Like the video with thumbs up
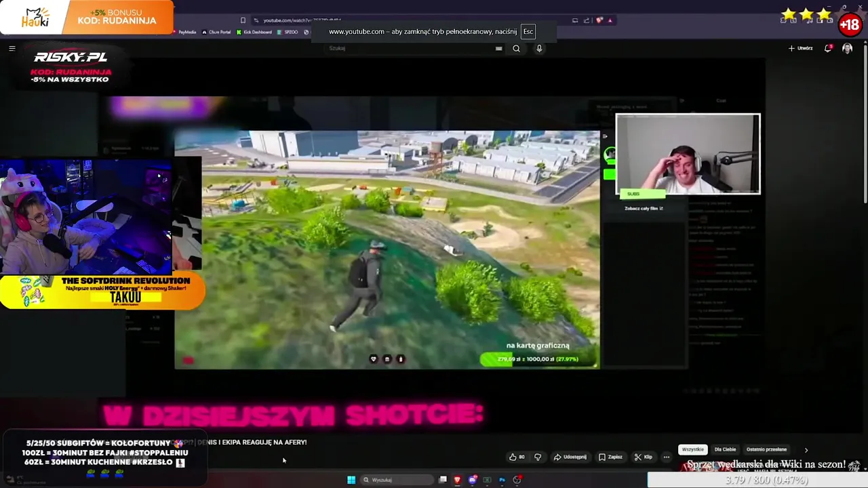Viewport: 868px width, 488px height. (x=517, y=457)
